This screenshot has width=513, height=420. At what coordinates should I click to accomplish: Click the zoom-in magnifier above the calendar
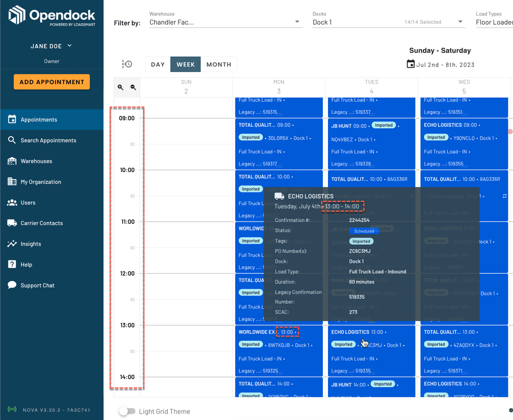point(120,87)
